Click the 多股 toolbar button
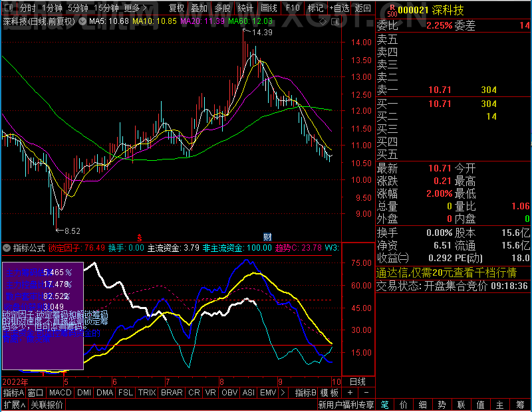Image resolution: width=532 pixels, height=412 pixels. tap(222, 8)
